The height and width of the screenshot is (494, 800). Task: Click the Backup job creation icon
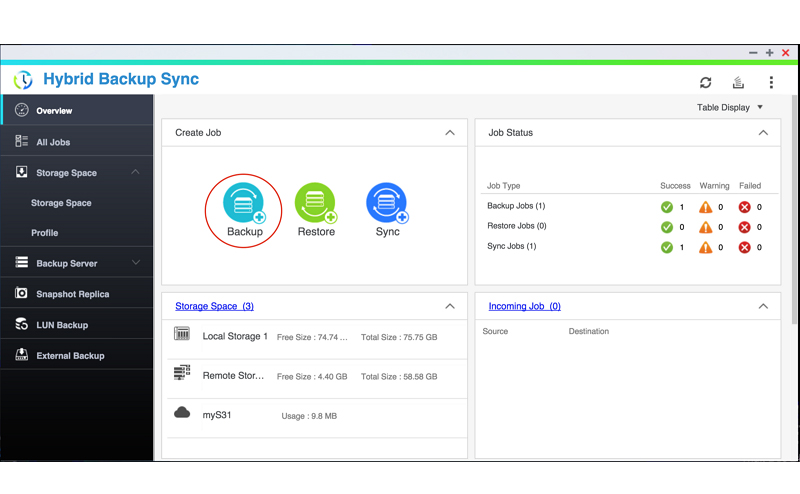[244, 203]
